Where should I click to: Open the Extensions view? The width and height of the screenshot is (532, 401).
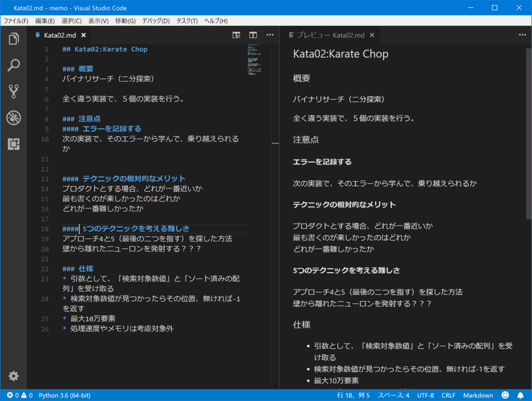[14, 145]
